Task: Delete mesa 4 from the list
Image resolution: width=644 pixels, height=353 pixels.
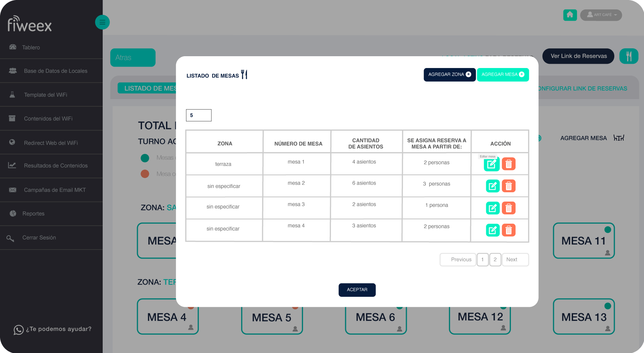Action: [x=508, y=230]
